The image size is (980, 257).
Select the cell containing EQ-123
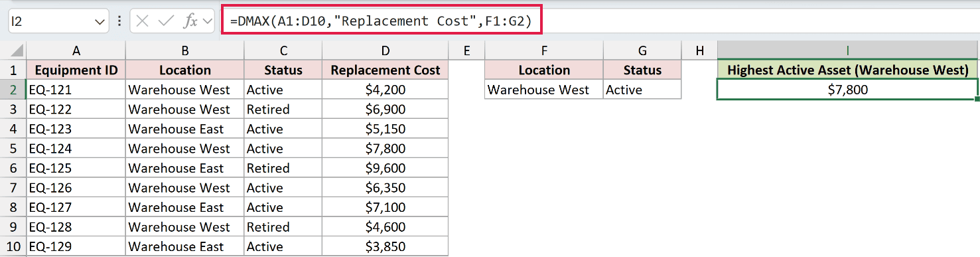click(x=76, y=129)
